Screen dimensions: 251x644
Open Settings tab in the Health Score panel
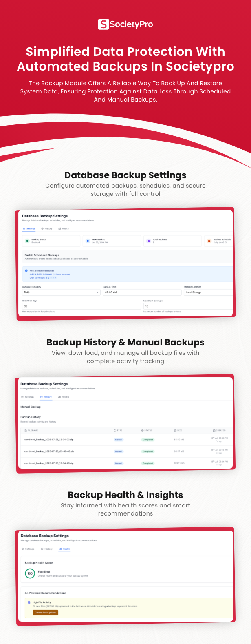[28, 549]
